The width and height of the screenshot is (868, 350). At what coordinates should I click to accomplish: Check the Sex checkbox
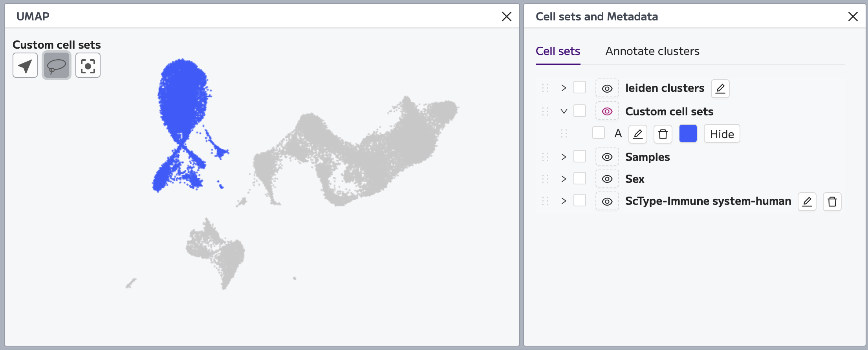(x=580, y=178)
